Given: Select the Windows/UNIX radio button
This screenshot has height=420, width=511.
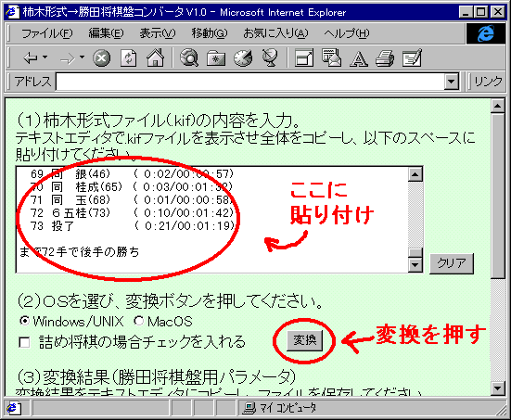Looking at the screenshot, I should pos(24,321).
